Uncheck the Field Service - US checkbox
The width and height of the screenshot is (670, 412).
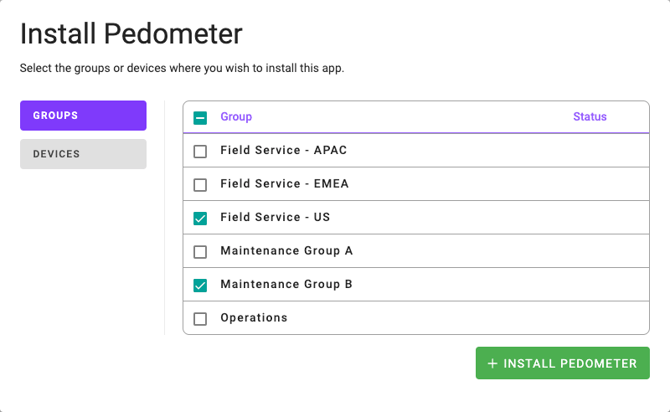(x=200, y=218)
